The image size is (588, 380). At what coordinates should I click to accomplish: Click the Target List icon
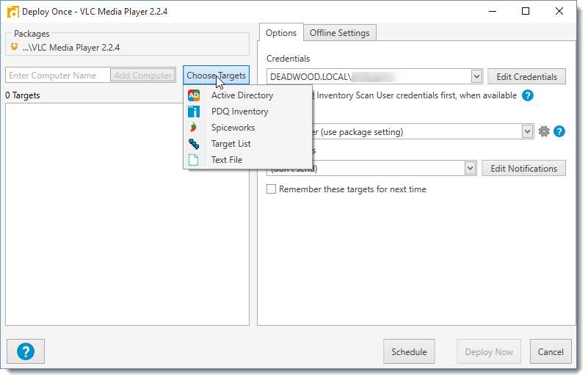194,144
